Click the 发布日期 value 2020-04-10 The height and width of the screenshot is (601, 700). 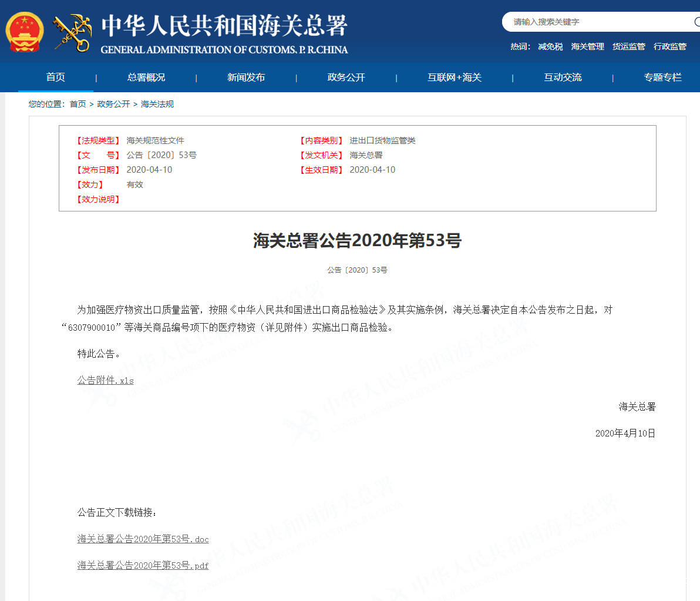(x=149, y=170)
